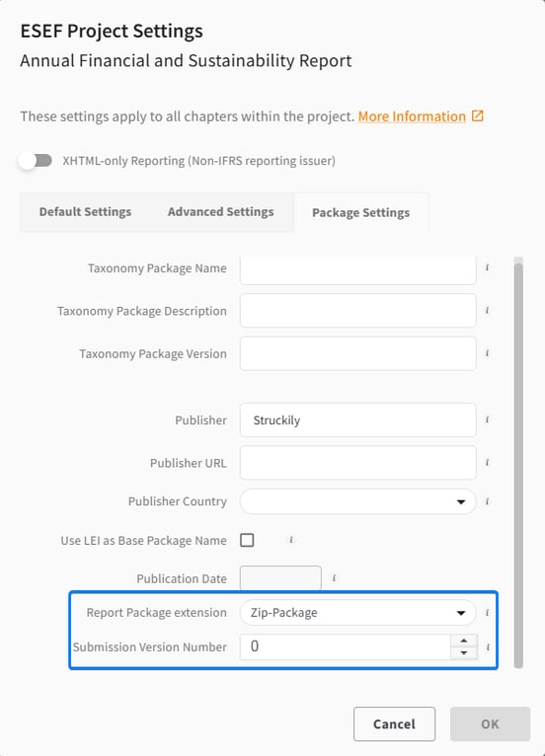
Task: Increase Submission Version Number with up arrow
Action: pos(464,641)
